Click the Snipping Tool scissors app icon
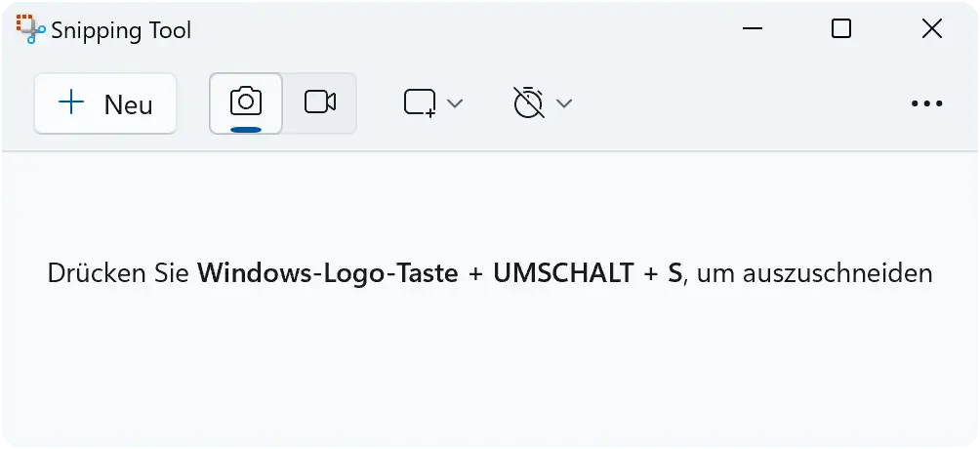This screenshot has width=980, height=449. pyautogui.click(x=30, y=29)
